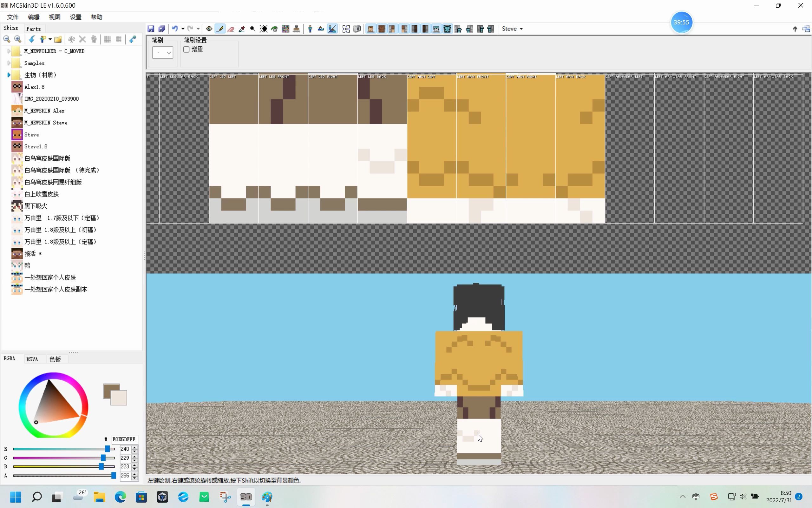Undo the last edit
This screenshot has height=508, width=812.
(x=175, y=29)
